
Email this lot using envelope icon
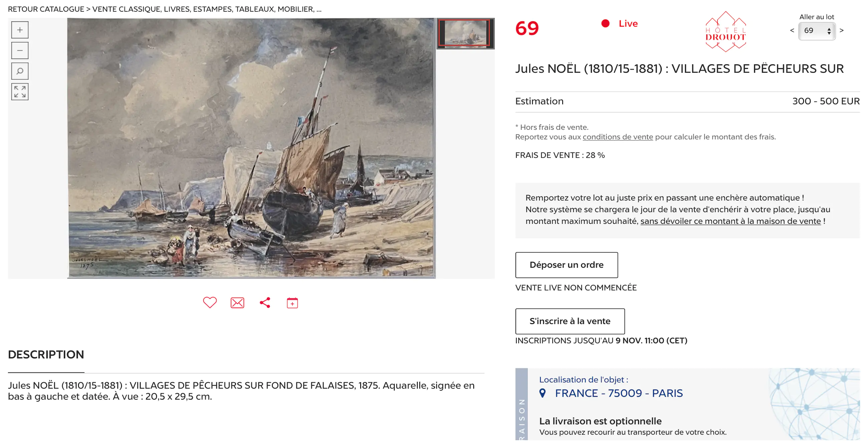coord(237,303)
